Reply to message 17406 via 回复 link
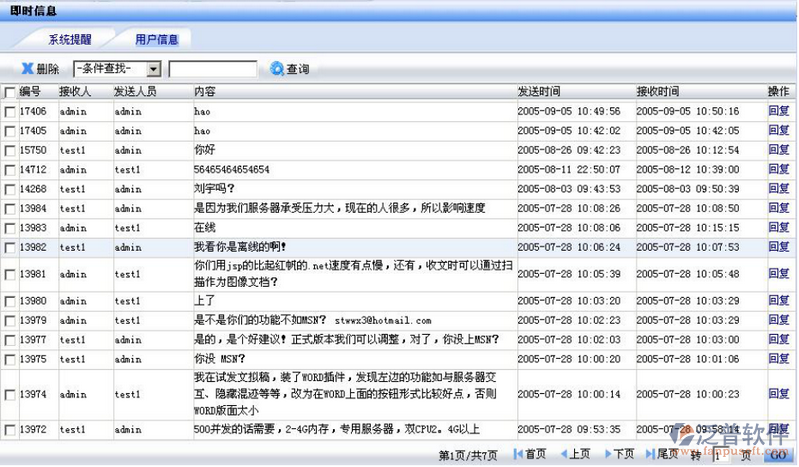799x467 pixels. [778, 112]
